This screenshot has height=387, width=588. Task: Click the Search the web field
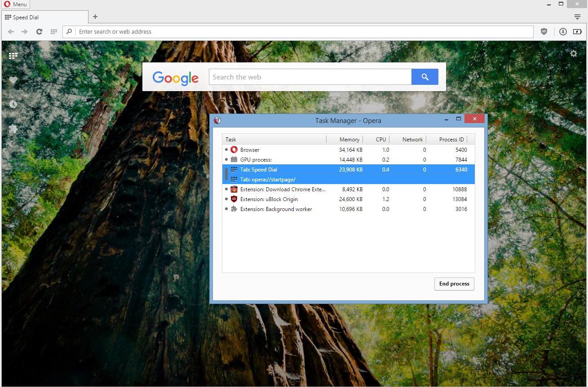click(x=310, y=77)
